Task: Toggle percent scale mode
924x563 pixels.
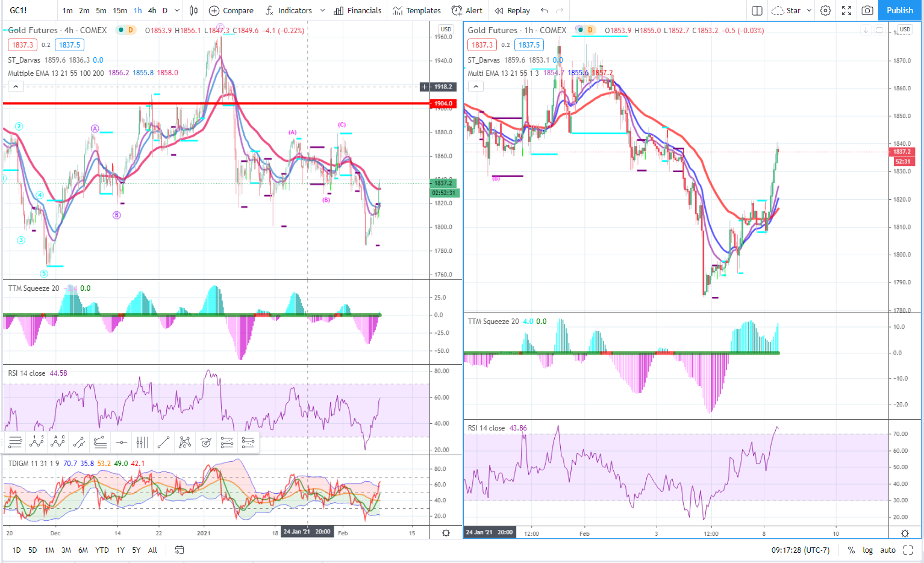Action: [x=851, y=550]
